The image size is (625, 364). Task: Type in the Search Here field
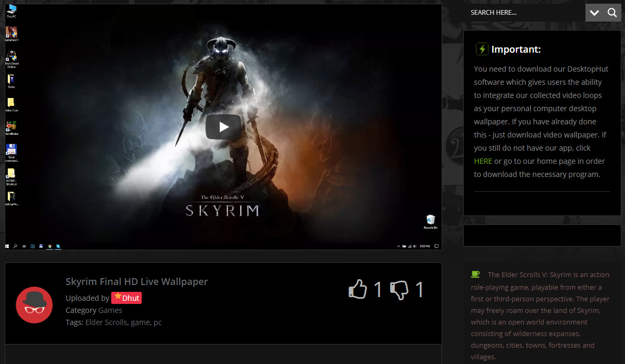point(524,13)
